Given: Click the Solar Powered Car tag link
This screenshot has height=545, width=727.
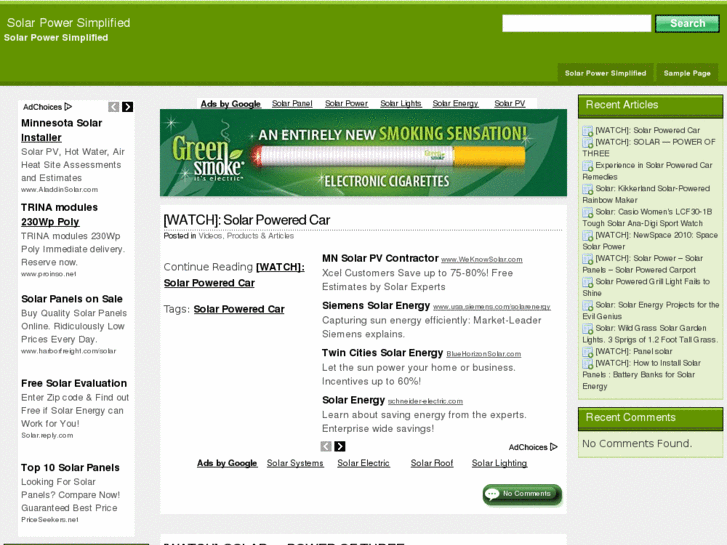Looking at the screenshot, I should coord(239,309).
